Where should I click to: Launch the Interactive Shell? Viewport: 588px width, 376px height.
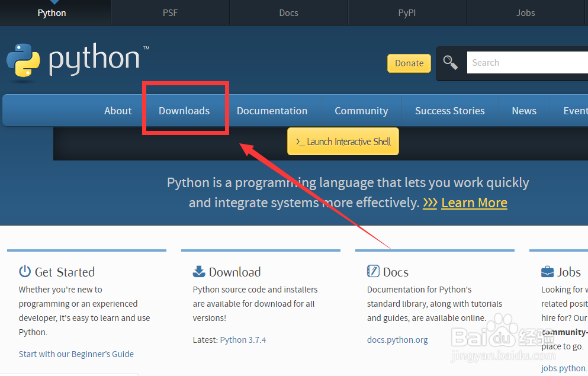(343, 142)
